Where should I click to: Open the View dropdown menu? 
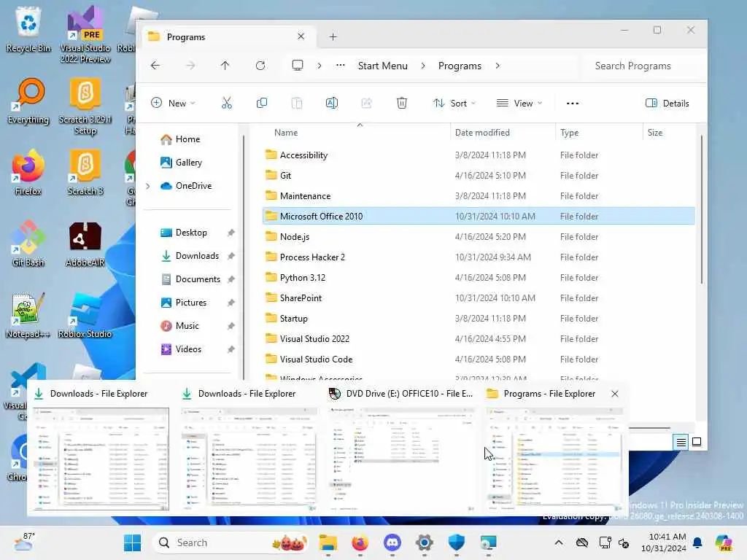click(x=519, y=104)
